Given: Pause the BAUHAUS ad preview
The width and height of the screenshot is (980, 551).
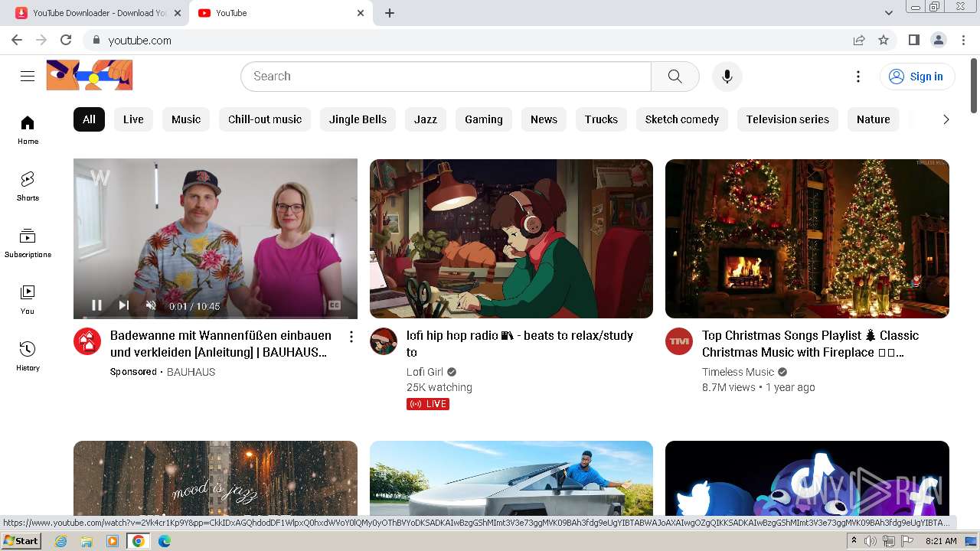Looking at the screenshot, I should pos(96,305).
